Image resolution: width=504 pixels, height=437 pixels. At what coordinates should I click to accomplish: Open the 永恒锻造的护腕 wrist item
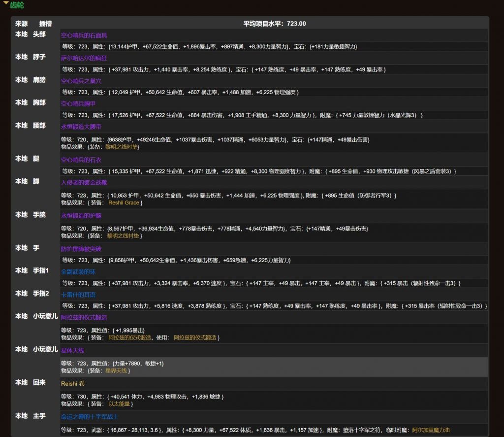[81, 216]
